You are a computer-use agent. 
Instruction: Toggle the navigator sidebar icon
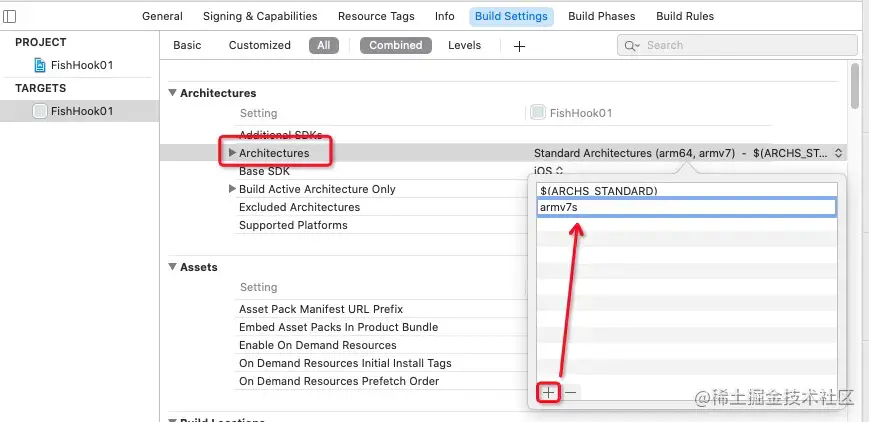point(10,17)
